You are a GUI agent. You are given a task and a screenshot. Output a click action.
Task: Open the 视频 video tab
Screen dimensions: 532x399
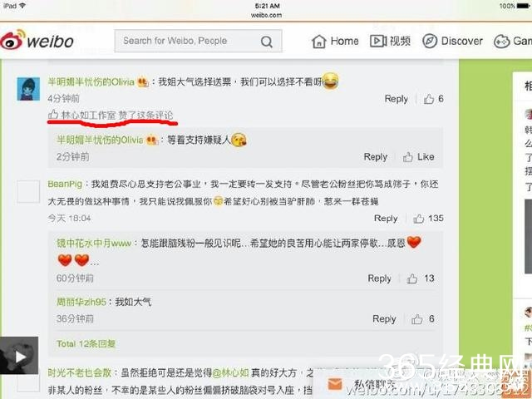390,41
